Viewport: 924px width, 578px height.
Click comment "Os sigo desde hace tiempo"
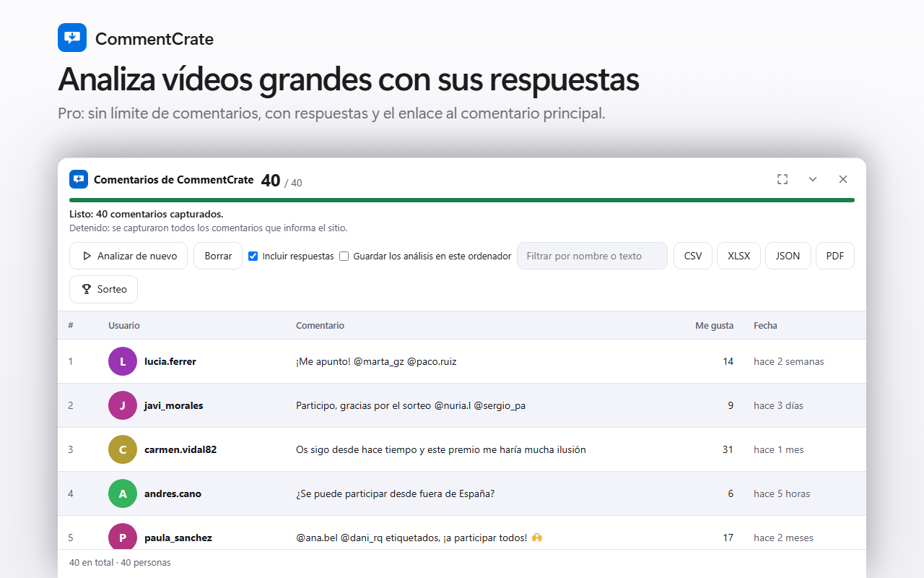click(x=441, y=449)
